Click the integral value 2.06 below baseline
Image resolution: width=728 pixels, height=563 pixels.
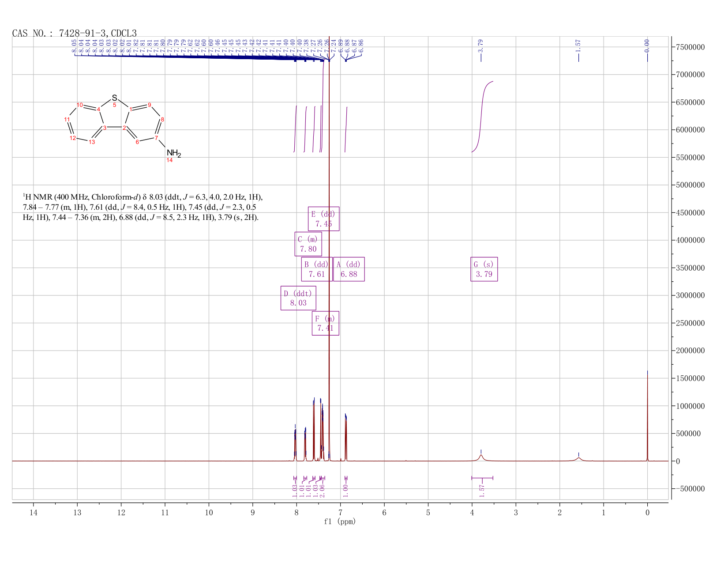[322, 490]
